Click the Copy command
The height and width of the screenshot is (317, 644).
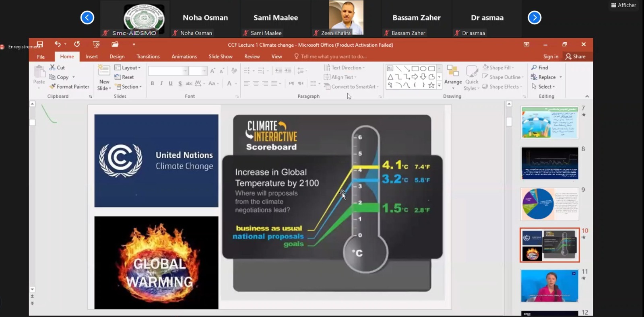59,77
